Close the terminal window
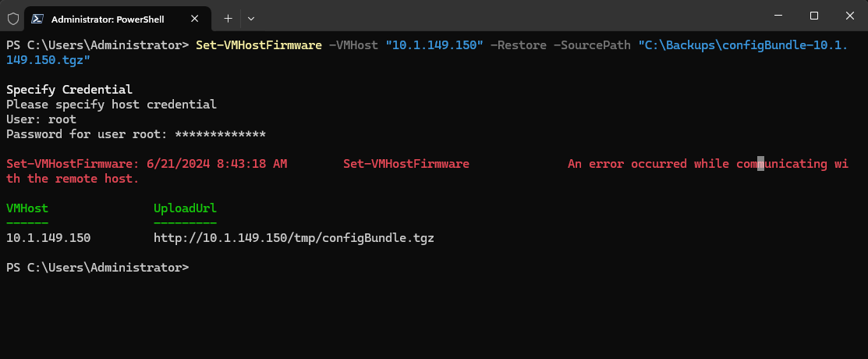Image resolution: width=868 pixels, height=359 pixels. [849, 16]
